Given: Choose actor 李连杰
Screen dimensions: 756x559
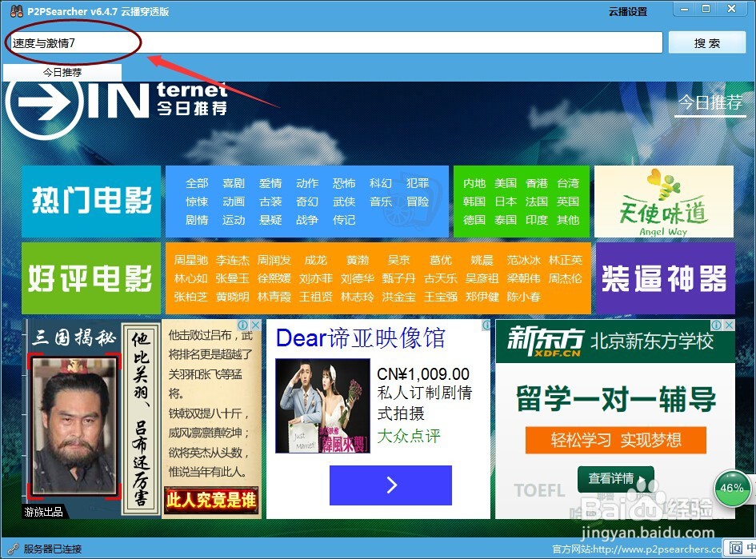Looking at the screenshot, I should point(232,260).
